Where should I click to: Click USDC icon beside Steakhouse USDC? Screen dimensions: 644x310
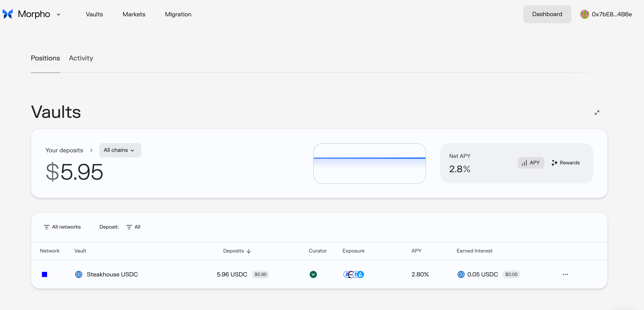click(79, 274)
